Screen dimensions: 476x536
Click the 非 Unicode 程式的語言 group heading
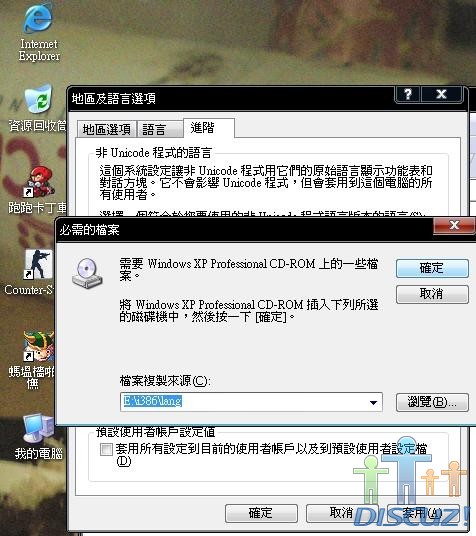[x=154, y=152]
